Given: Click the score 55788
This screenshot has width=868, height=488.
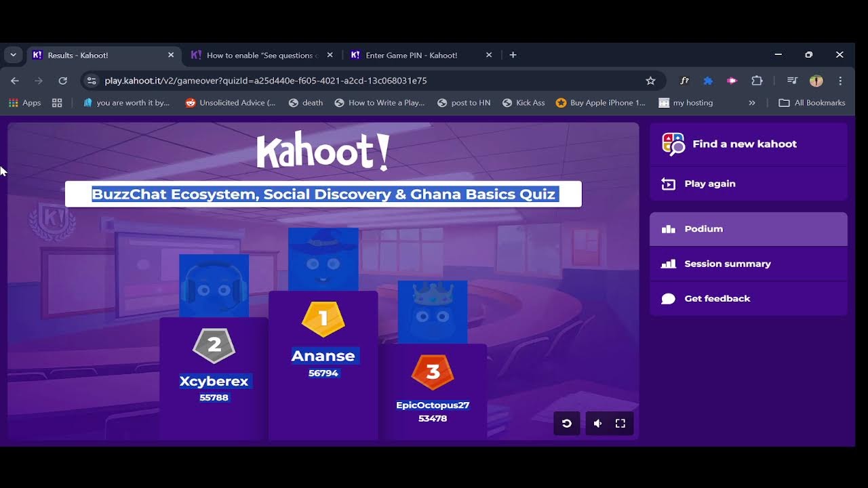Looking at the screenshot, I should point(214,398).
